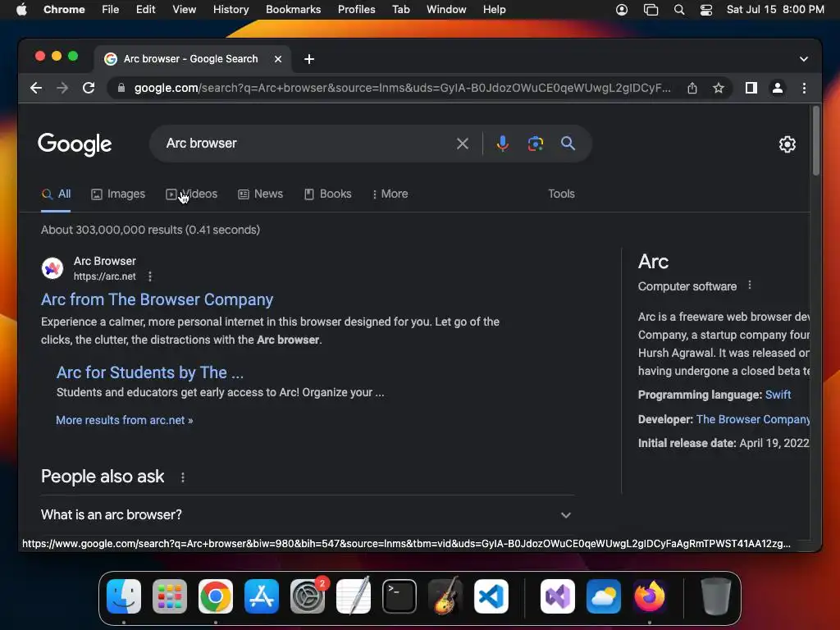Open Arc from The Browser Company result
The height and width of the screenshot is (630, 840).
point(157,299)
